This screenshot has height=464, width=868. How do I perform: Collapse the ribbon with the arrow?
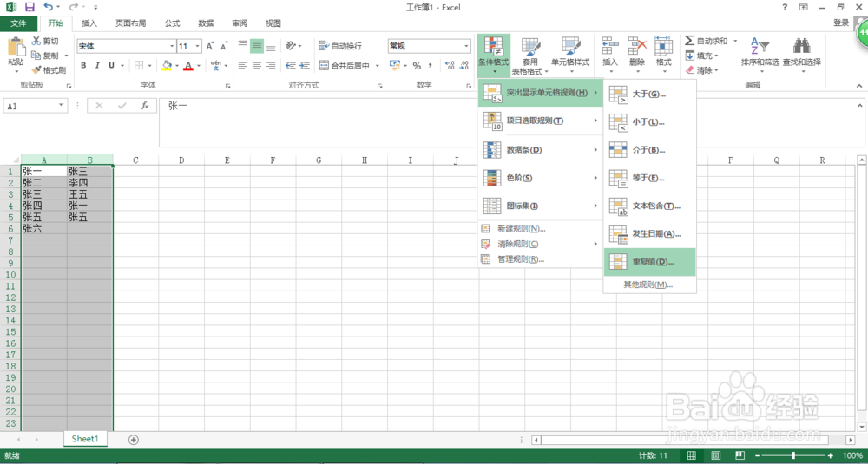click(859, 86)
